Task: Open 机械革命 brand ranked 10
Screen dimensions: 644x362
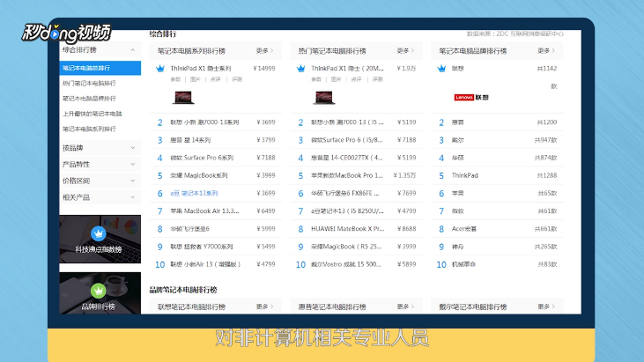Action: pos(463,264)
